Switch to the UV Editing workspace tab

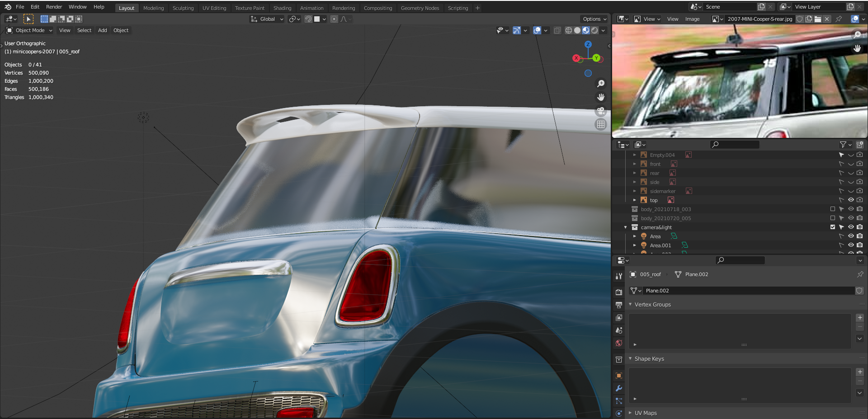pyautogui.click(x=214, y=8)
